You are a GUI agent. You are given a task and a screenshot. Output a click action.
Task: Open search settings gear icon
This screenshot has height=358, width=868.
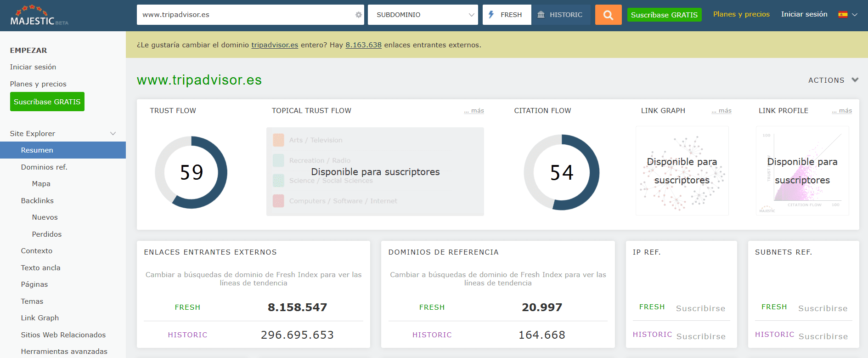point(358,15)
